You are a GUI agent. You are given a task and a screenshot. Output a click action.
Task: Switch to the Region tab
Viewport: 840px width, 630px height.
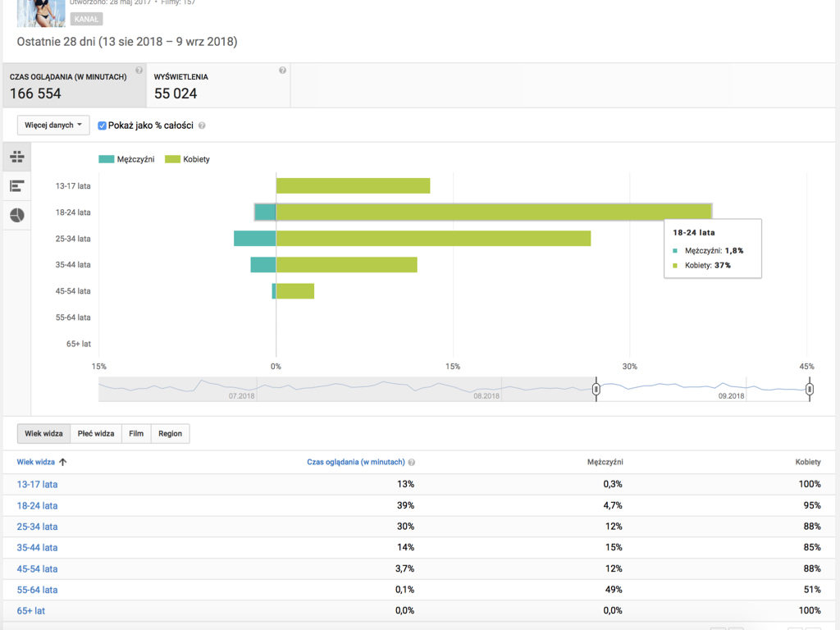171,433
